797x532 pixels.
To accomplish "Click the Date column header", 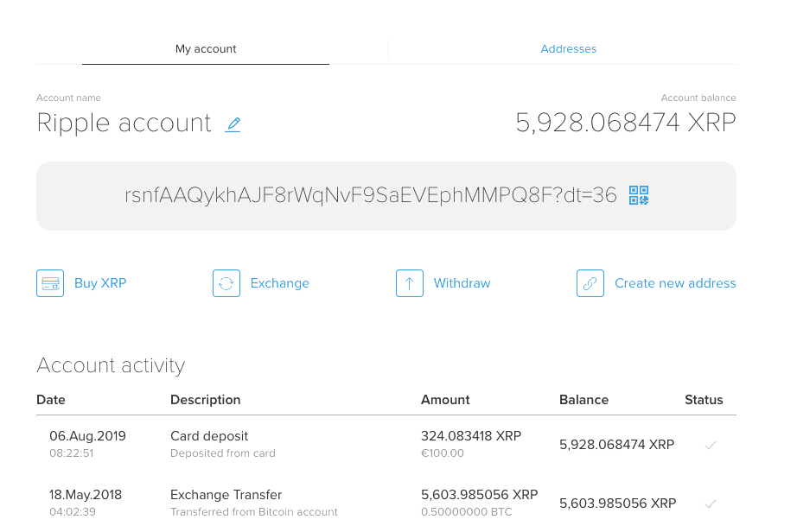I will pyautogui.click(x=51, y=400).
